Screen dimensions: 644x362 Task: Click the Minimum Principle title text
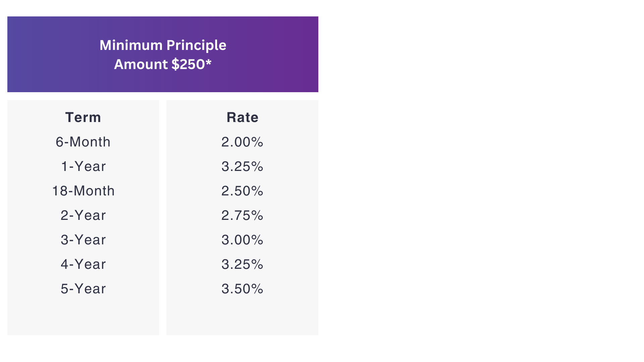pyautogui.click(x=163, y=45)
